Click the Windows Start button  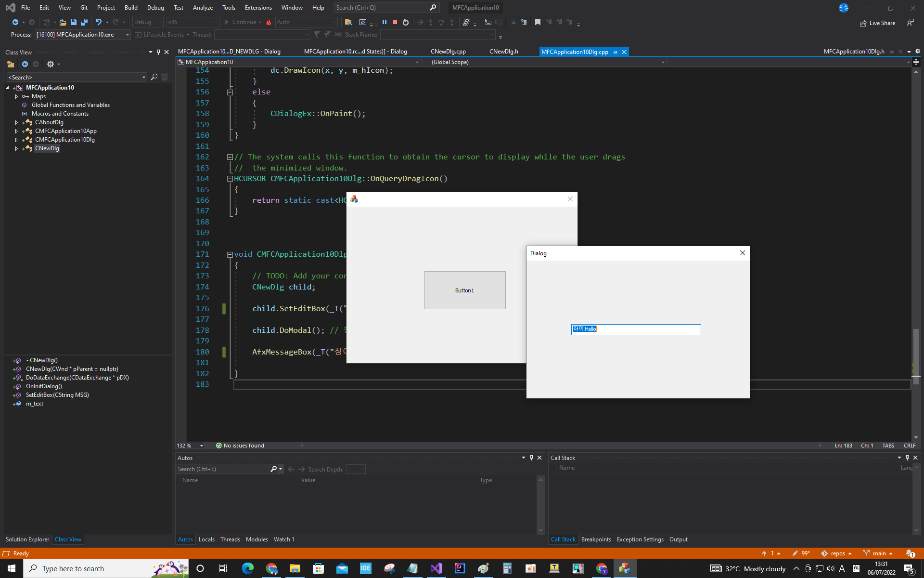point(12,568)
